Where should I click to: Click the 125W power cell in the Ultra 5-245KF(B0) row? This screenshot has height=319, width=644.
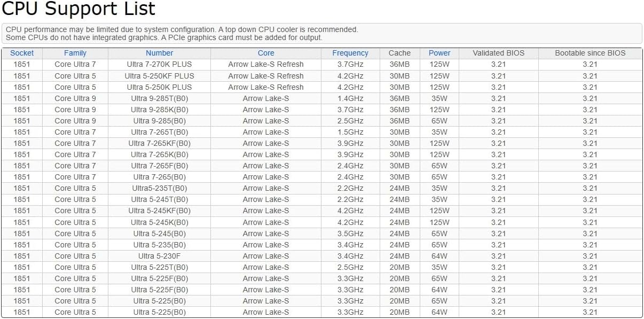click(x=439, y=211)
